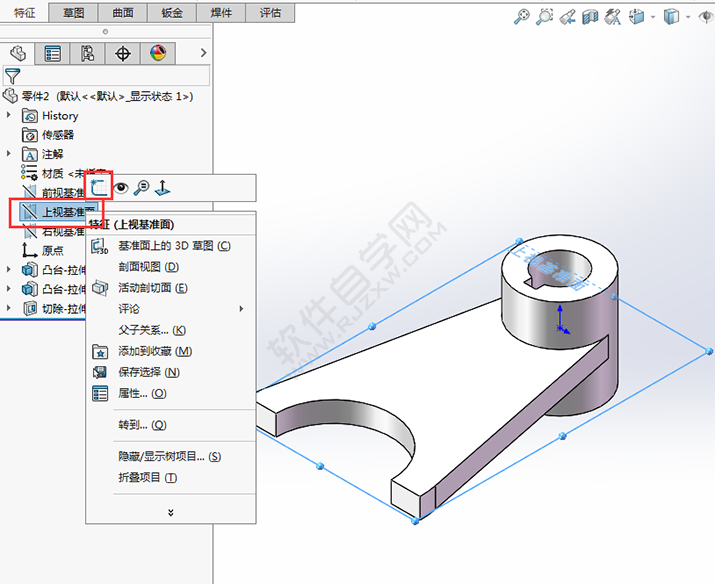
Task: Select the 材质 tree item
Action: (54, 173)
